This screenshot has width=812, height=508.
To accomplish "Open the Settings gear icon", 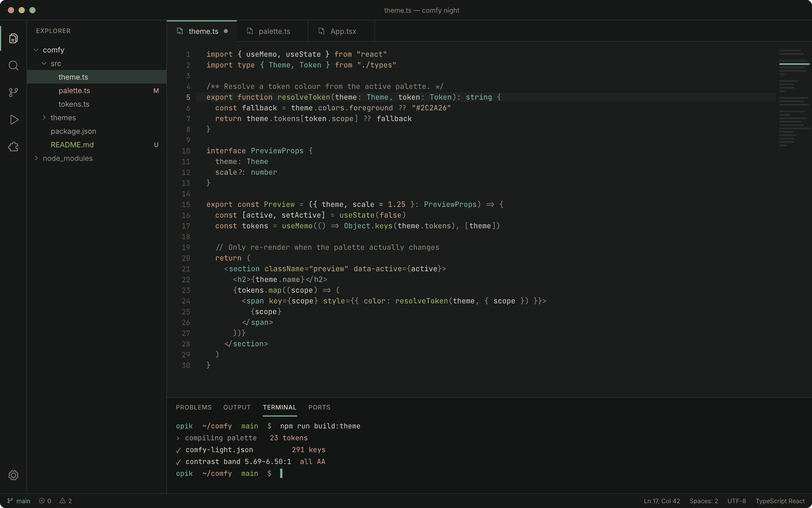I will tap(14, 475).
